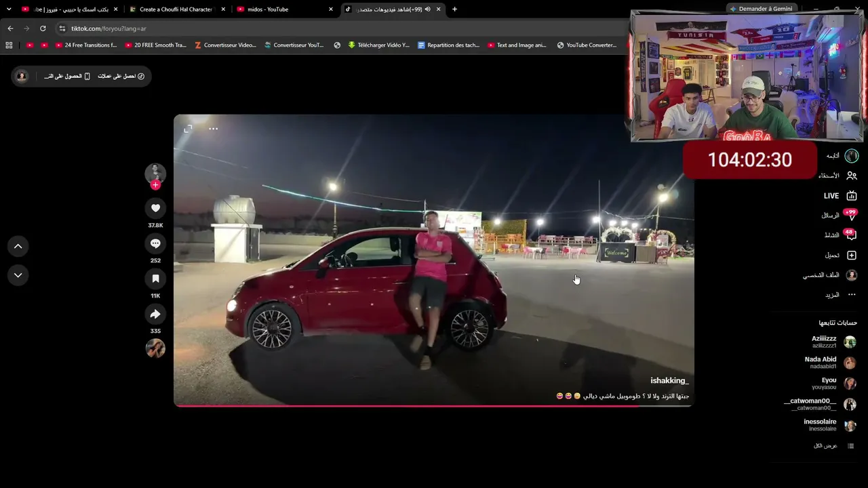Click the account avatar at top left

click(22, 76)
